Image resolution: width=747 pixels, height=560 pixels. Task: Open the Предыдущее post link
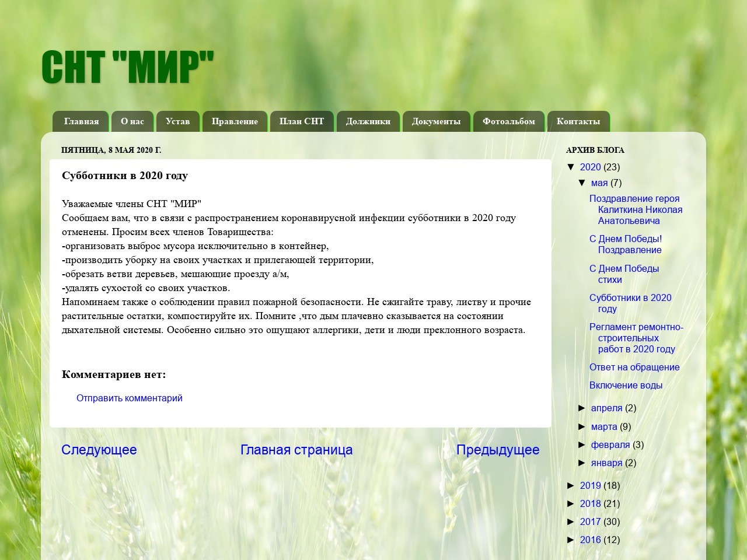[497, 450]
